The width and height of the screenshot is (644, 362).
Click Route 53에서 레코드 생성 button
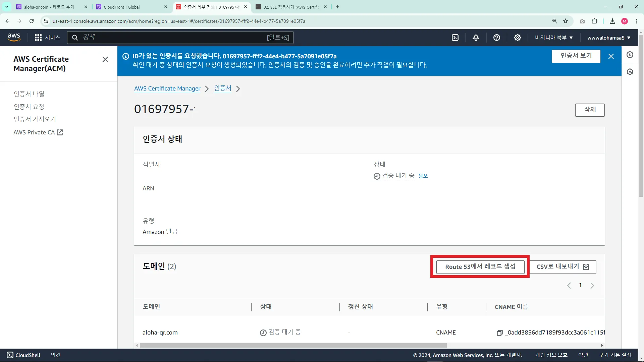[x=480, y=267]
